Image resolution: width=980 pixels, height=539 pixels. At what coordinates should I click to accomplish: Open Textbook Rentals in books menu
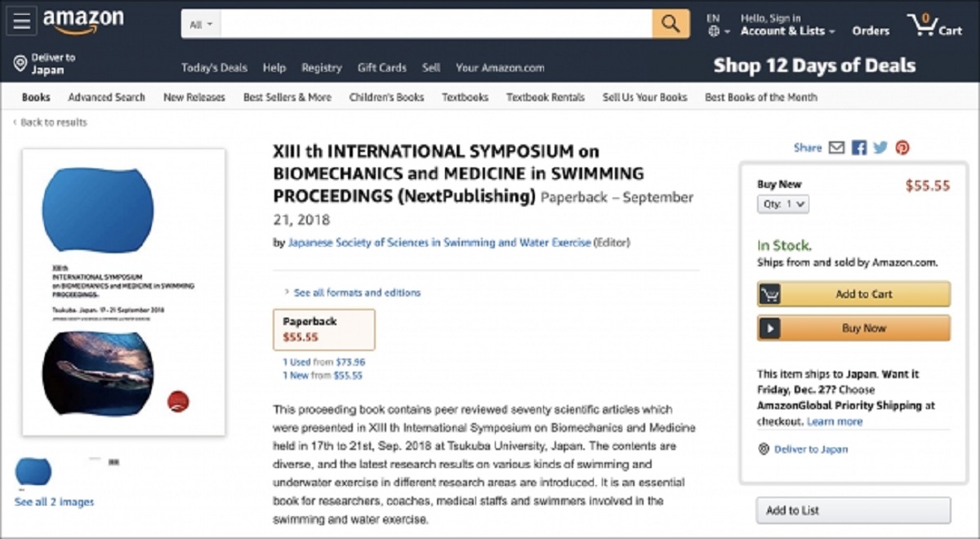(x=546, y=97)
